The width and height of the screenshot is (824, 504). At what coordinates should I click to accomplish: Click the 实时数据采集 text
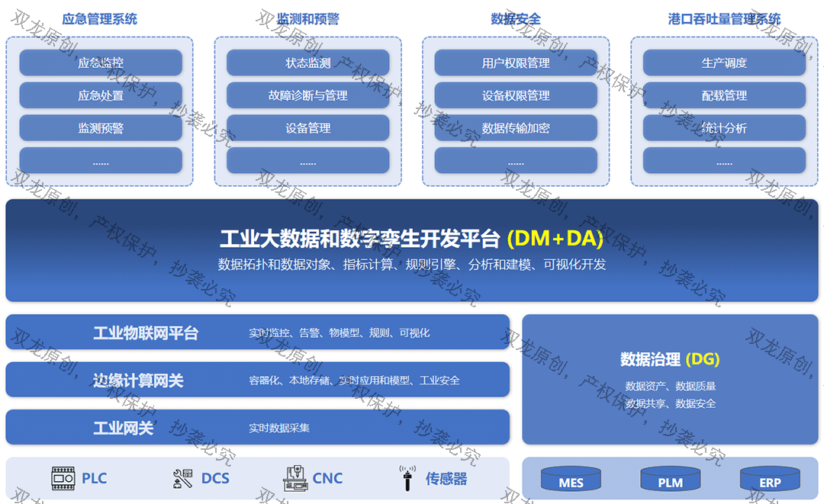click(x=279, y=428)
